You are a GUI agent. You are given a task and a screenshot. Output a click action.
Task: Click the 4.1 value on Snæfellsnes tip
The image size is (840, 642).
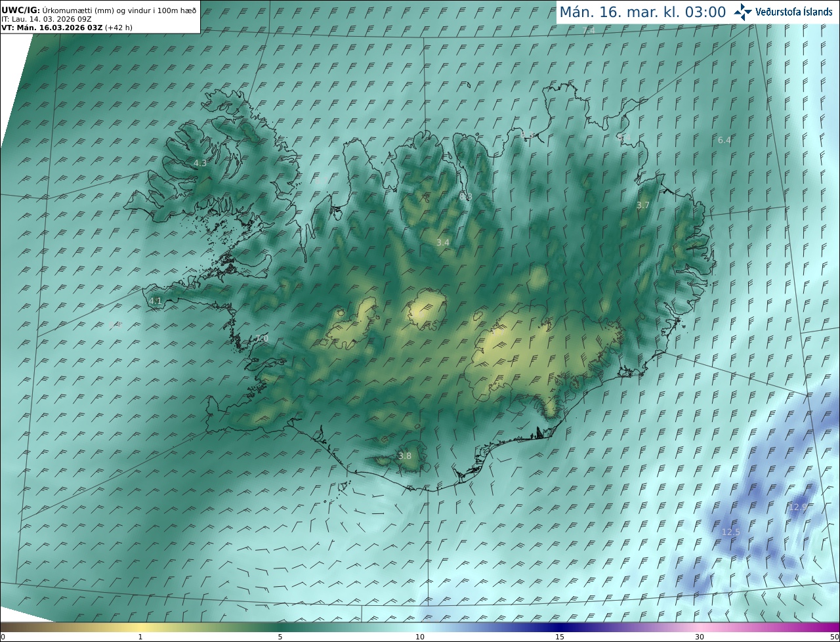(x=156, y=301)
